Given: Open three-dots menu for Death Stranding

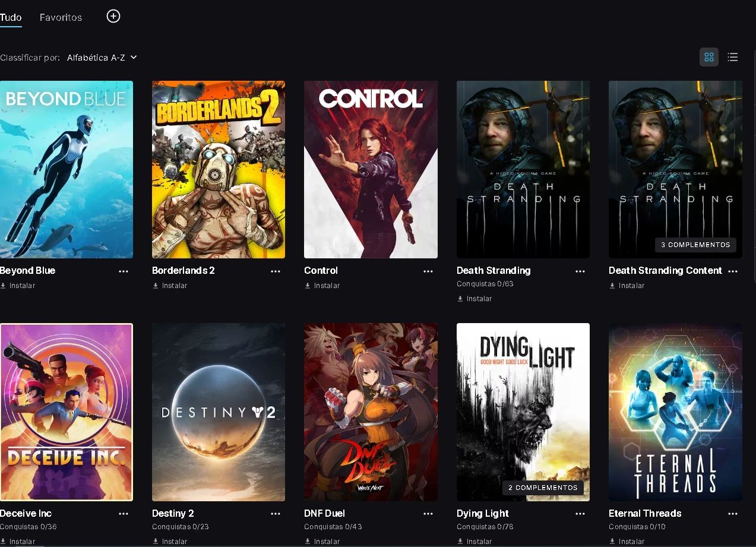Looking at the screenshot, I should [x=580, y=271].
